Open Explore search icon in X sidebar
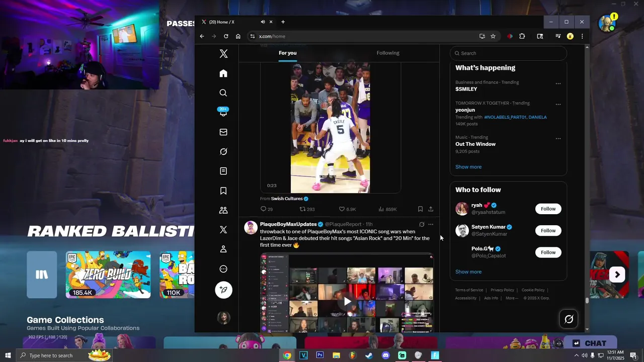The image size is (644, 362). 223,93
